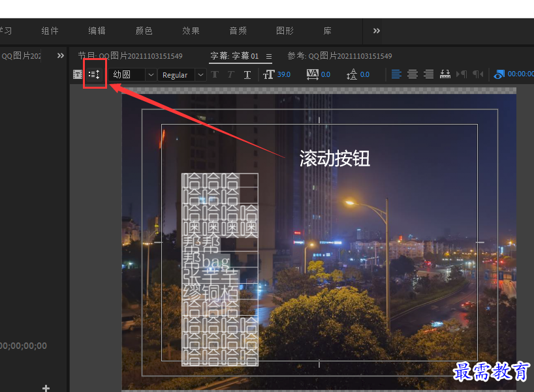This screenshot has width=534, height=392.
Task: Select the 39.0 font size value
Action: click(284, 74)
